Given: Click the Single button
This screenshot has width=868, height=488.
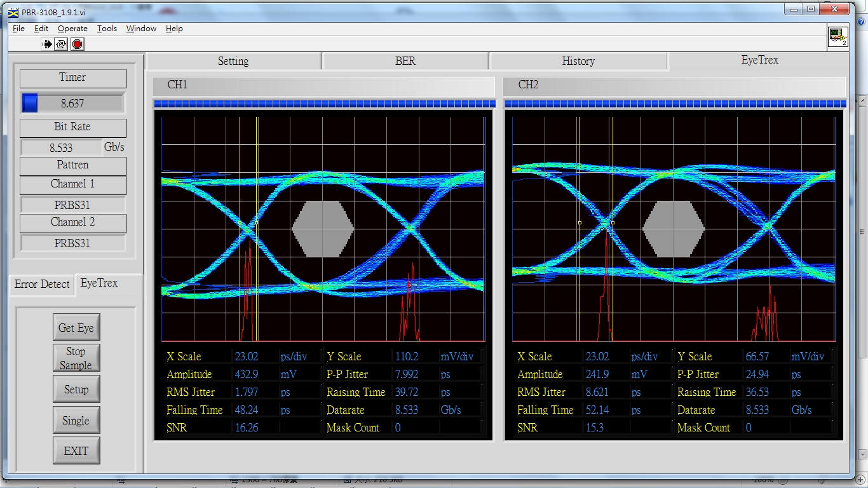Looking at the screenshot, I should 76,421.
